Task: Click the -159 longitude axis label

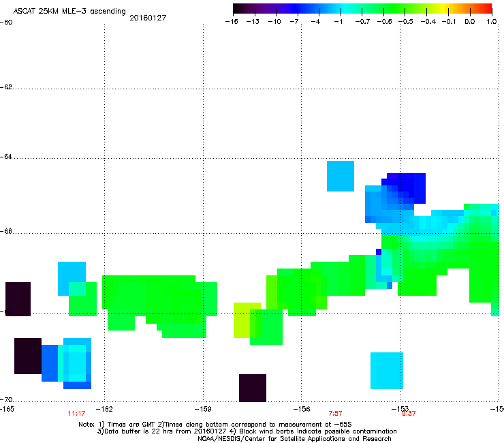Action: [203, 409]
